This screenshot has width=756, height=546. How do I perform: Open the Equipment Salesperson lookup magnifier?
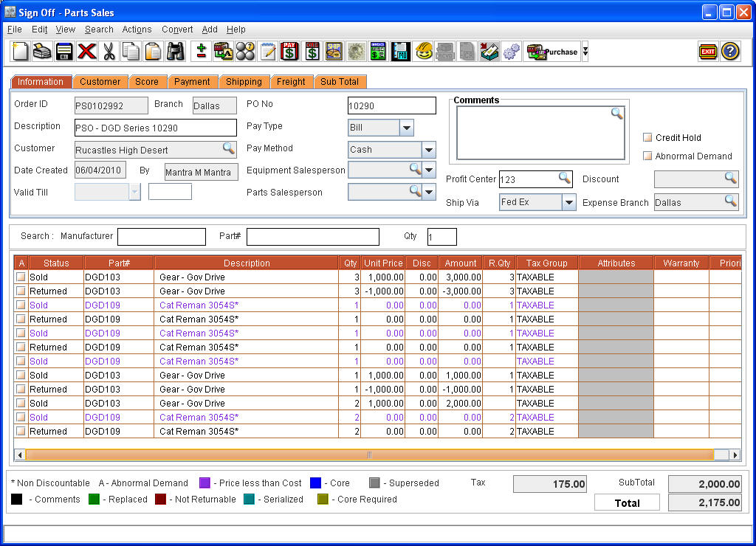(415, 169)
